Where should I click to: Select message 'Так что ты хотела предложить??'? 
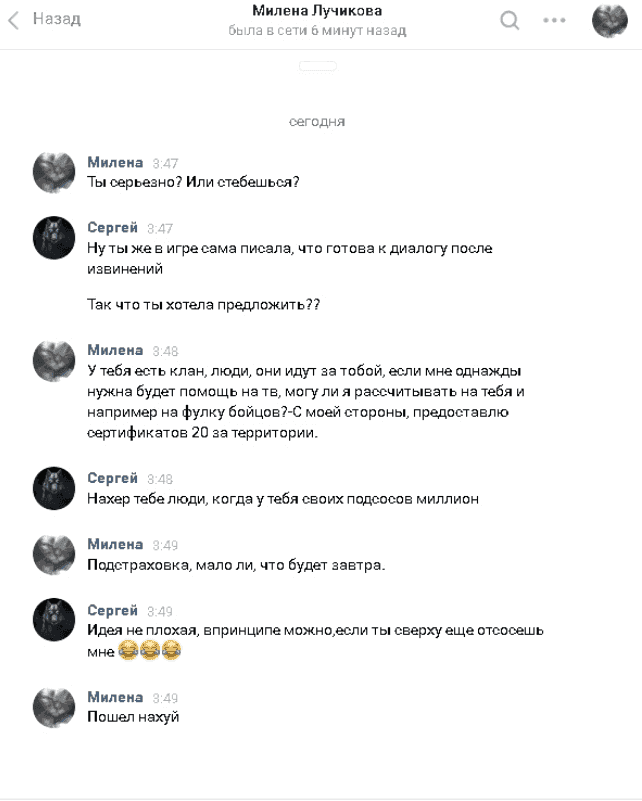click(x=203, y=304)
